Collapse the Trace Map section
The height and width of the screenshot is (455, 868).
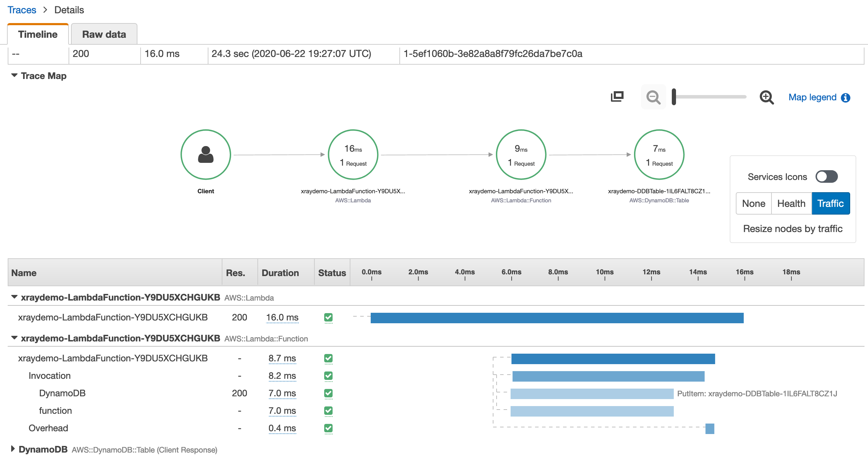click(x=14, y=75)
